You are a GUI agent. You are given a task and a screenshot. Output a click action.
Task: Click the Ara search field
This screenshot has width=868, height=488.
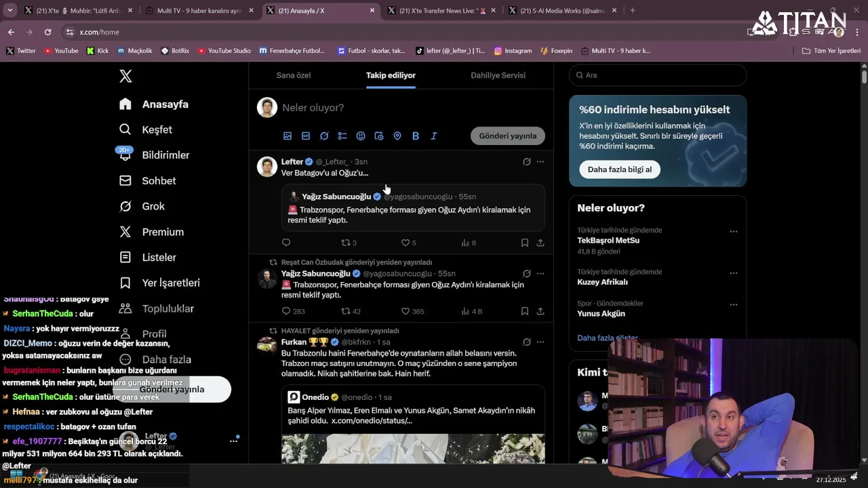coord(658,75)
